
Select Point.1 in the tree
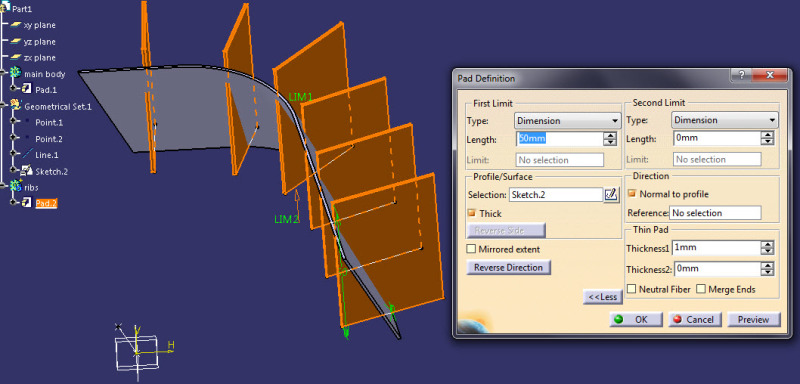49,122
